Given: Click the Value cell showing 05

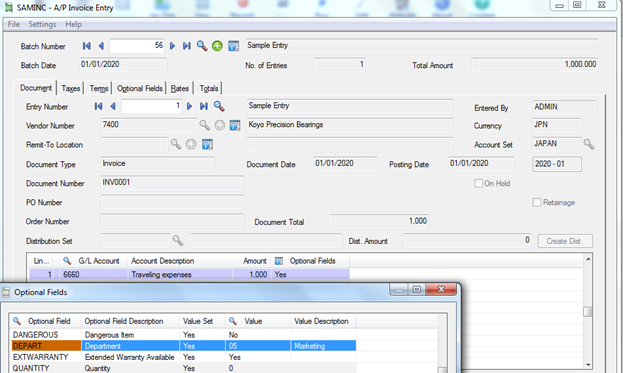Looking at the screenshot, I should point(257,346).
